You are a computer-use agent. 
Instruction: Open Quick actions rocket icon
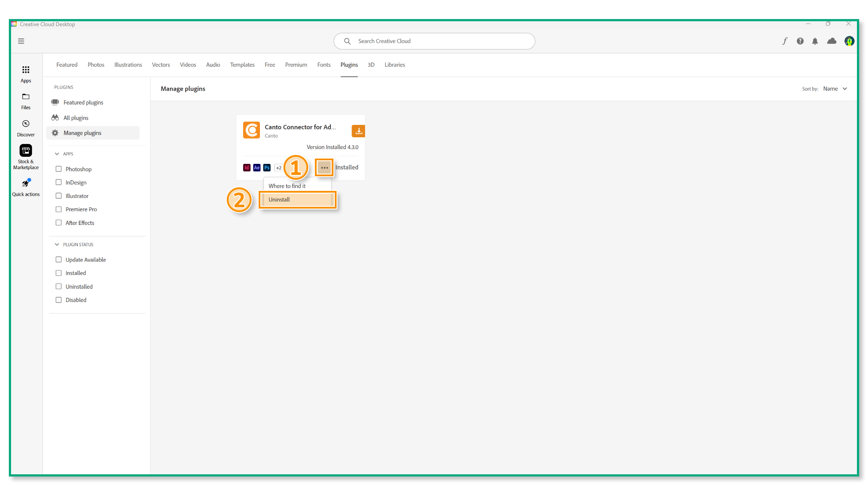[x=26, y=183]
